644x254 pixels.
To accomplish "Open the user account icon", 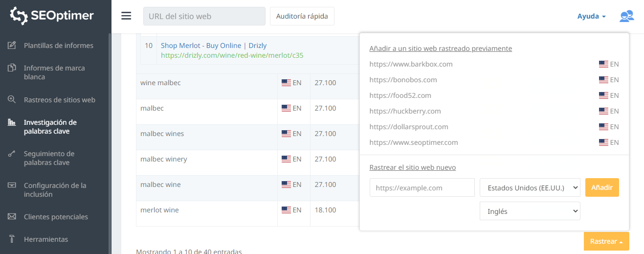I will [626, 16].
